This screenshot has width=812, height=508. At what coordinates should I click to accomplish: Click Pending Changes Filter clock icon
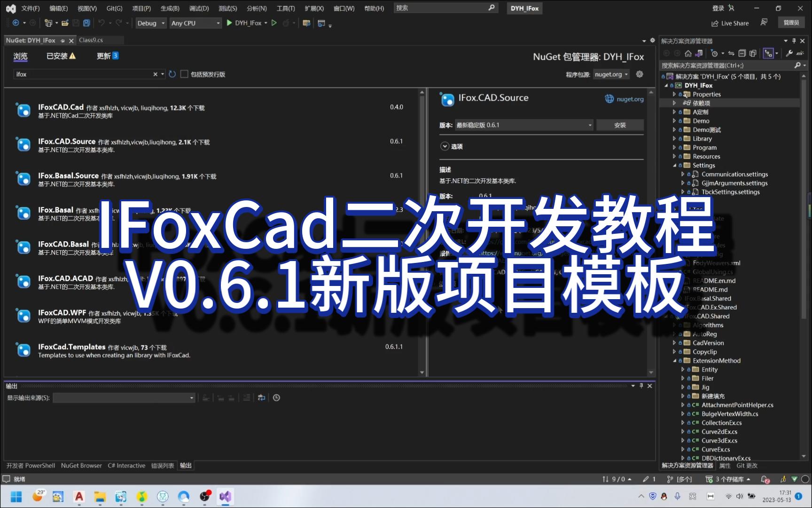coord(714,53)
